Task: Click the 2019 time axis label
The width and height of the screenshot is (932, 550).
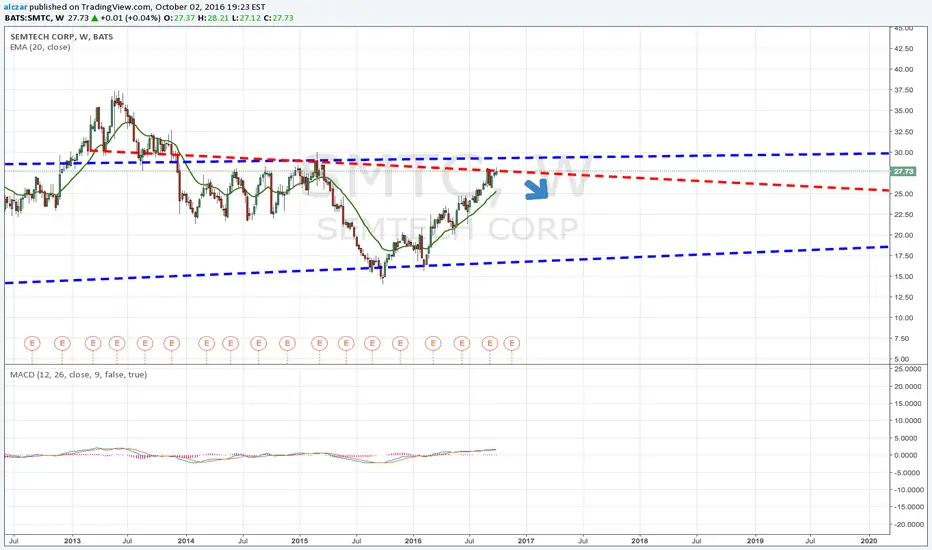Action: click(x=755, y=541)
